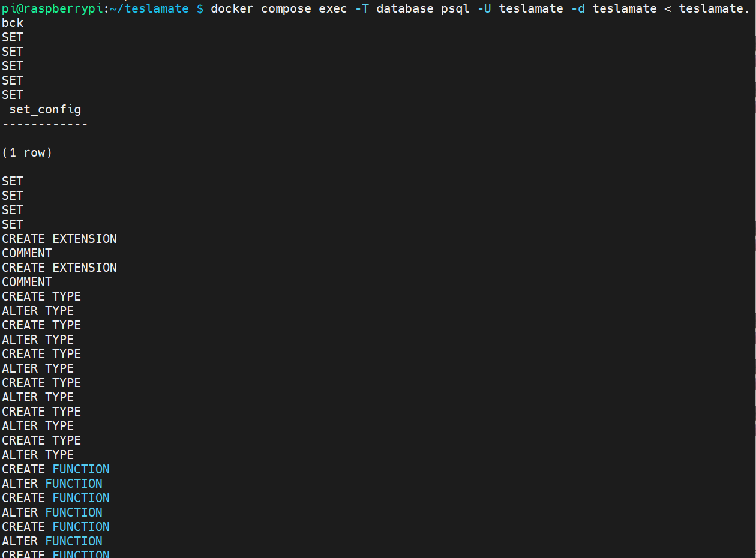
Task: Click the first CREATE FUNCTION output line
Action: 56,469
